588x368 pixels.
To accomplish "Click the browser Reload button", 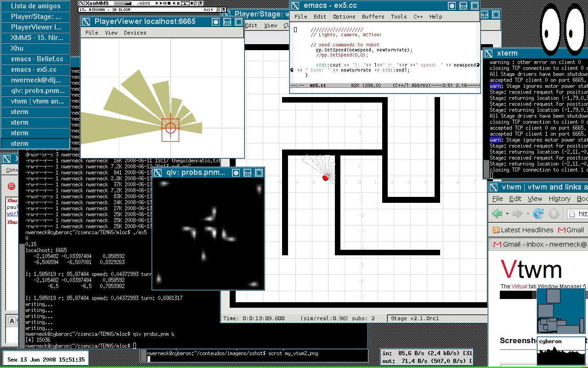I will click(x=538, y=213).
